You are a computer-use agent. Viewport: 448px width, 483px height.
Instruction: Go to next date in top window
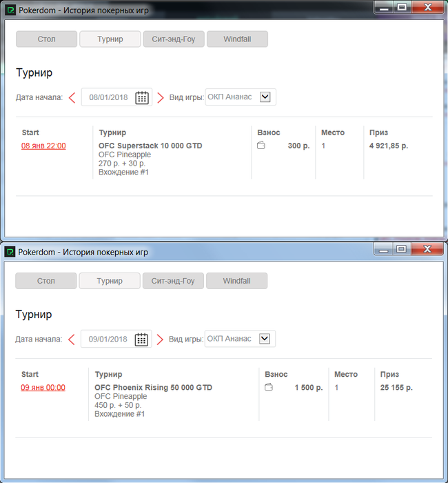click(x=161, y=98)
